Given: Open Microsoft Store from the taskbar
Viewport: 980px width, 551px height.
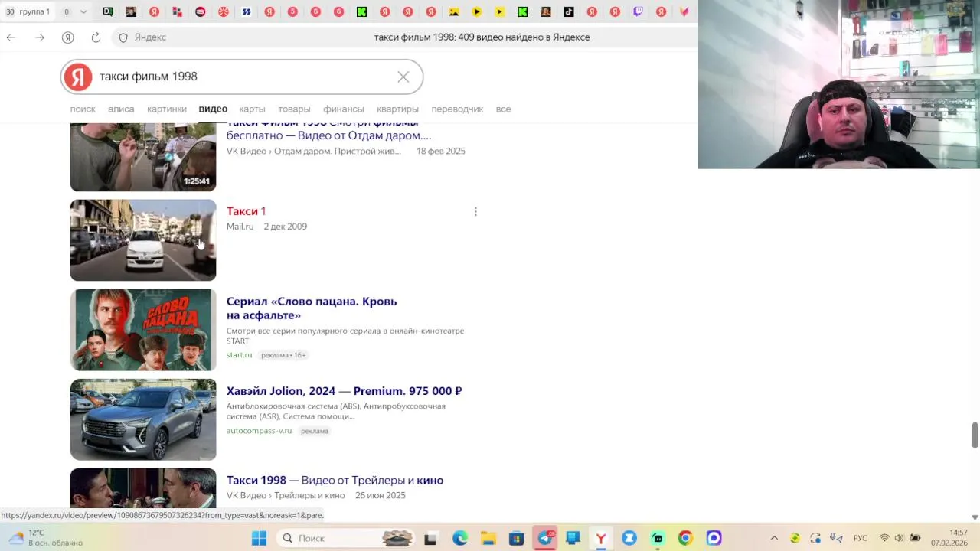Looking at the screenshot, I should pos(516,538).
